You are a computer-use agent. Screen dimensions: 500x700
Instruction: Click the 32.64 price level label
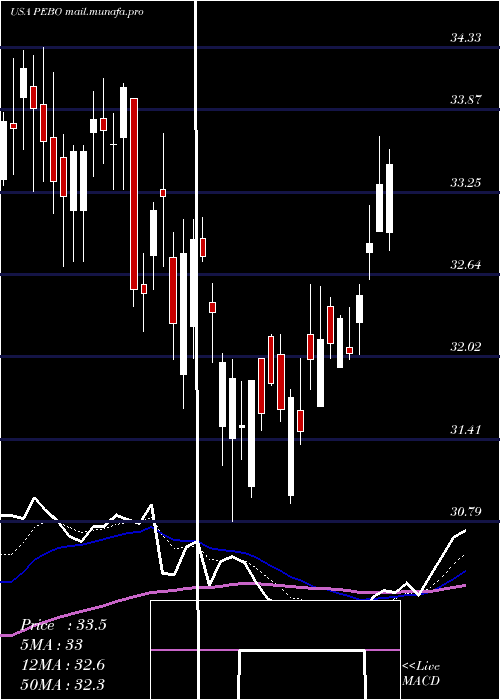click(x=465, y=265)
